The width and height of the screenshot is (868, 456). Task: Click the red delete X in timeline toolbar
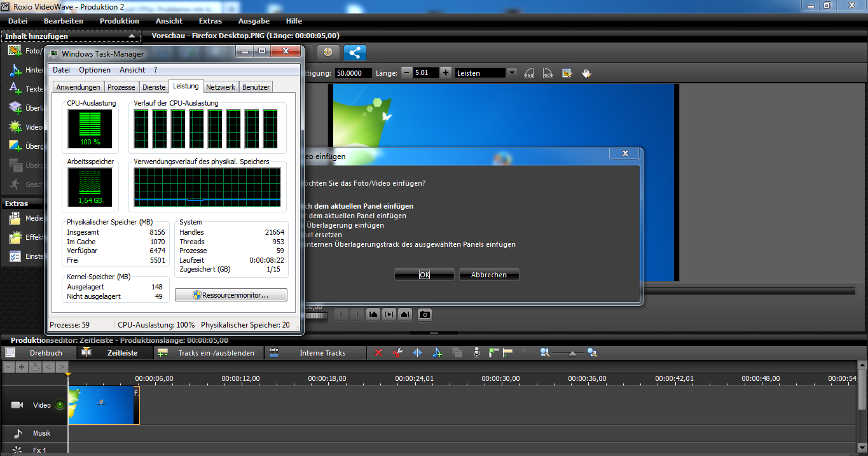[378, 352]
